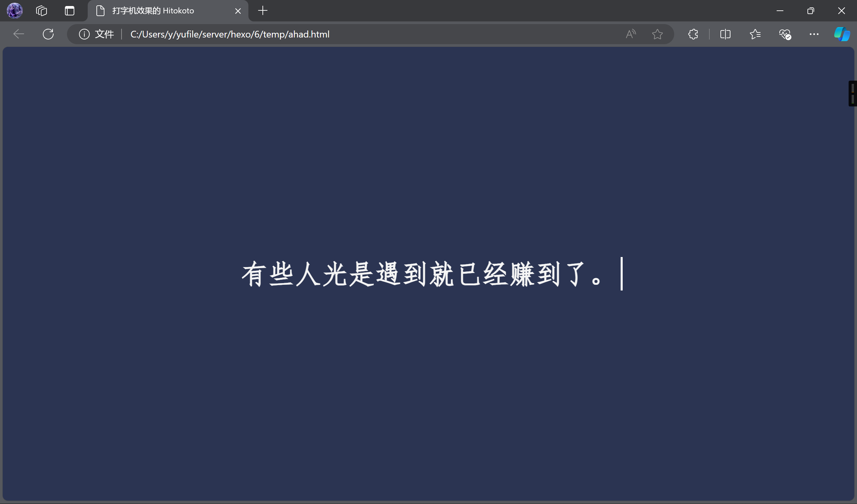
Task: Open the Favorites list icon
Action: pyautogui.click(x=755, y=34)
